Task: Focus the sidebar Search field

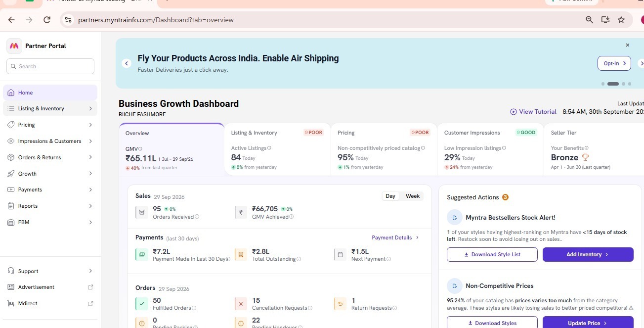Action: tap(50, 66)
